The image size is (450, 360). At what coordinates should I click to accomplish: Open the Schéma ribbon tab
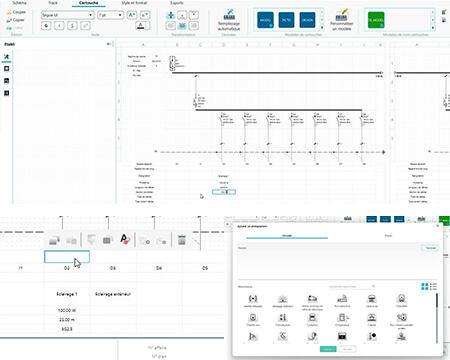coord(19,3)
